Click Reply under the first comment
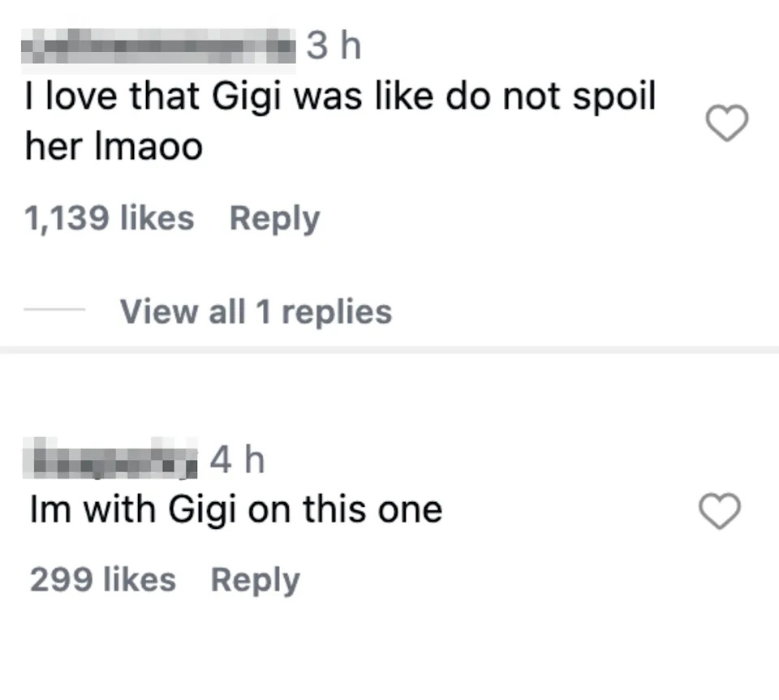The width and height of the screenshot is (779, 700). 274,217
